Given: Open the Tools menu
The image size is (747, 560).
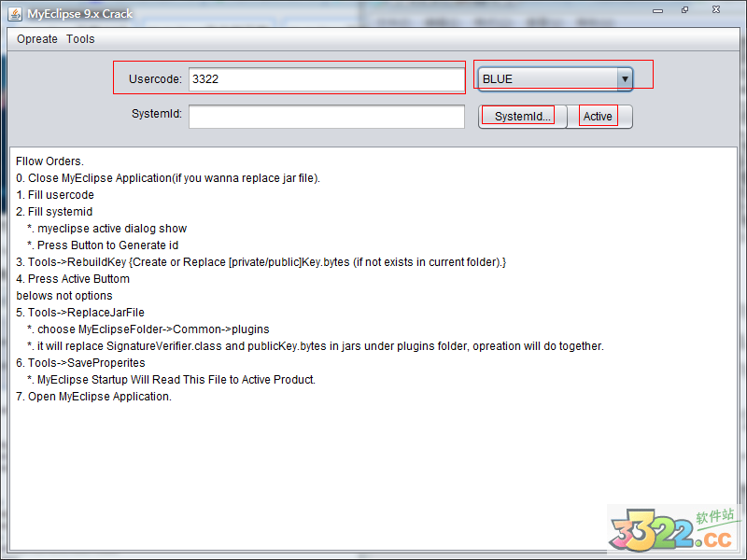Looking at the screenshot, I should (x=80, y=39).
